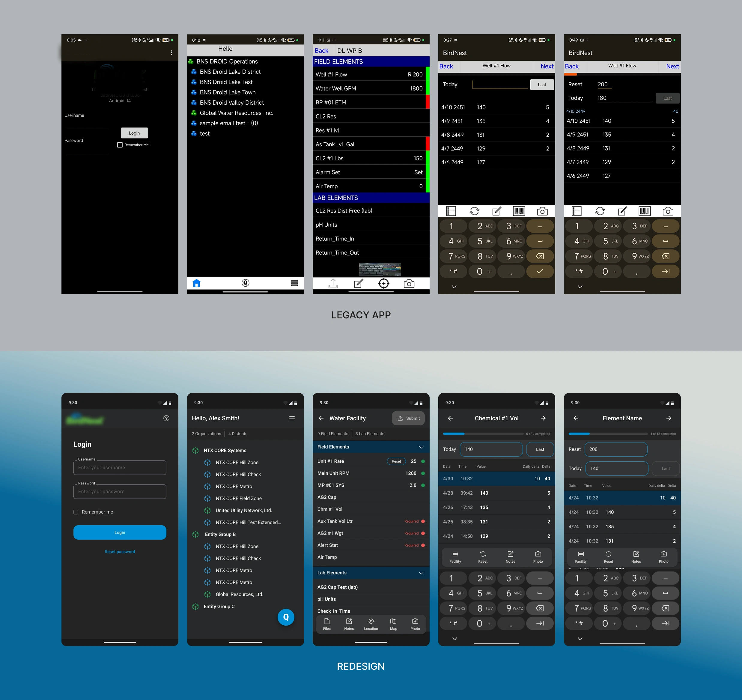The width and height of the screenshot is (742, 700).
Task: Check the Remember Me! box on legacy login
Action: (x=120, y=145)
